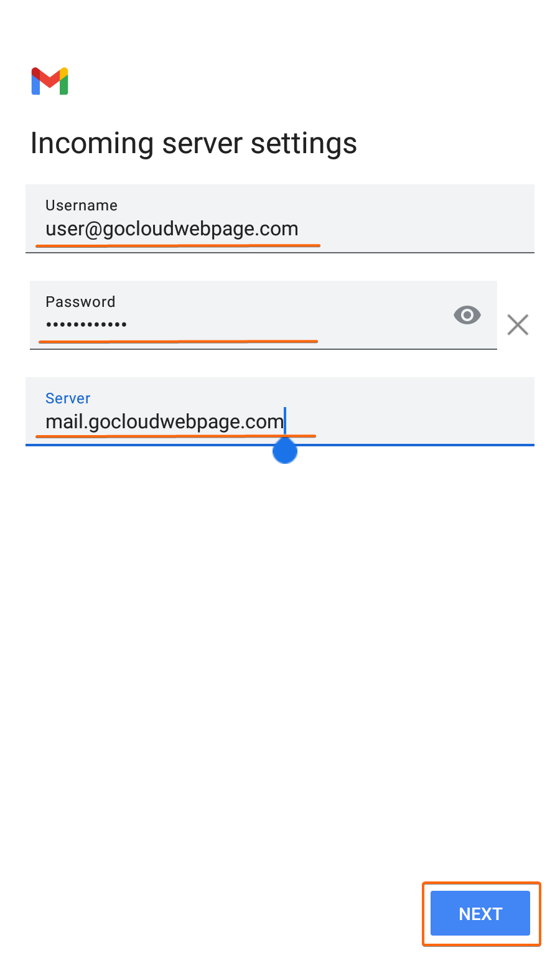Focus the Password input field
560x958 pixels.
(x=263, y=315)
